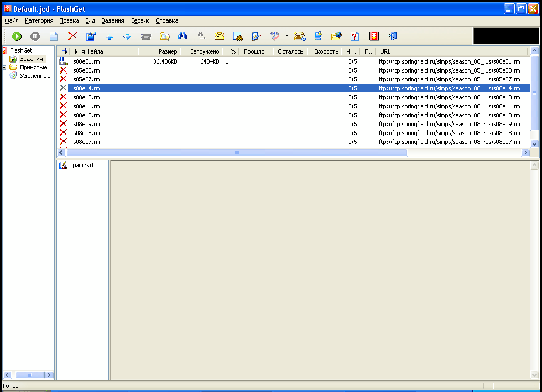Sort by Осталось column header
542x392 pixels.
pyautogui.click(x=290, y=51)
